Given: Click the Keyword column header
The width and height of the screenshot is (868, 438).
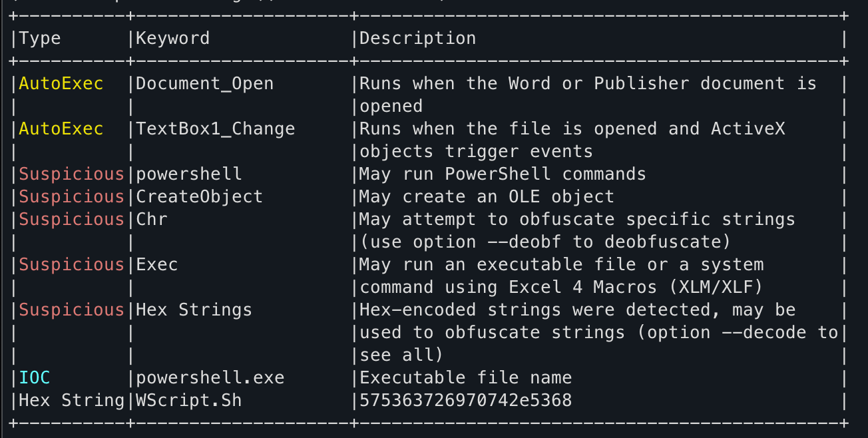Looking at the screenshot, I should [x=172, y=39].
